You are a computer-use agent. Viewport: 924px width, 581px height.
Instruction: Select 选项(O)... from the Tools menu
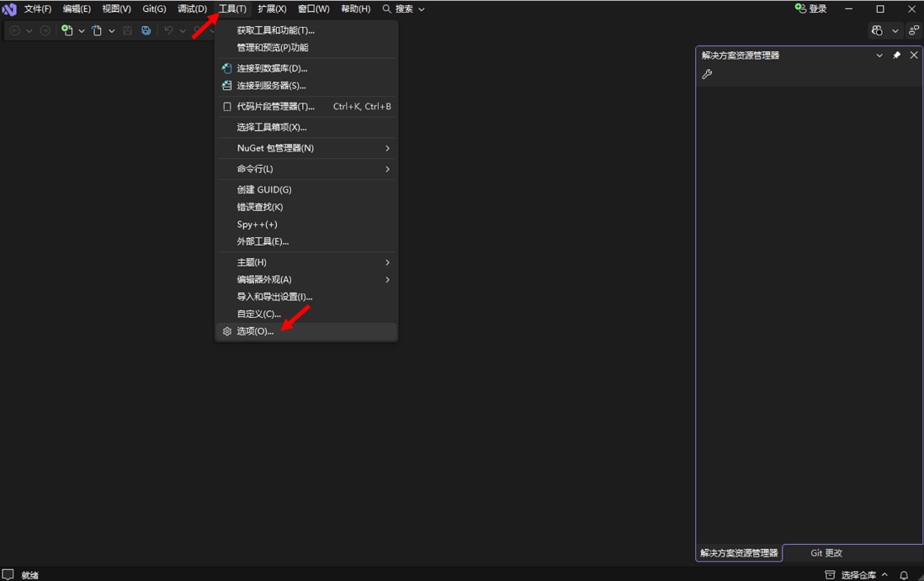(255, 331)
